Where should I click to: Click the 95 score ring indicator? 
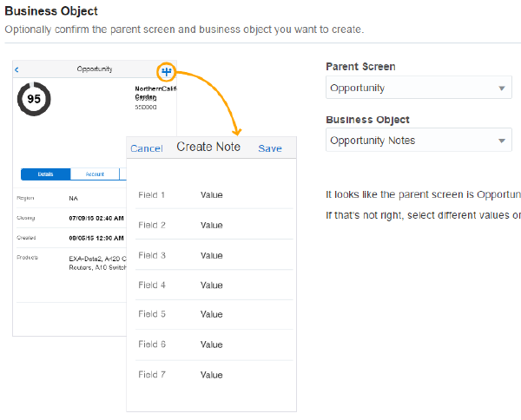[34, 100]
